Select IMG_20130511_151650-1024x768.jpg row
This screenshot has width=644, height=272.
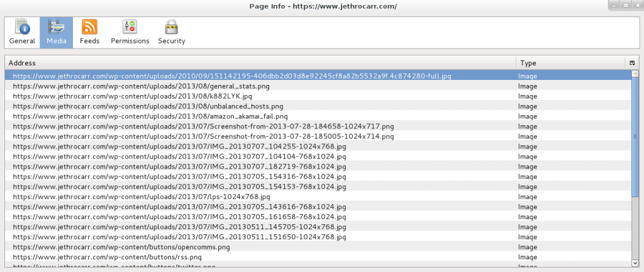pyautogui.click(x=318, y=237)
